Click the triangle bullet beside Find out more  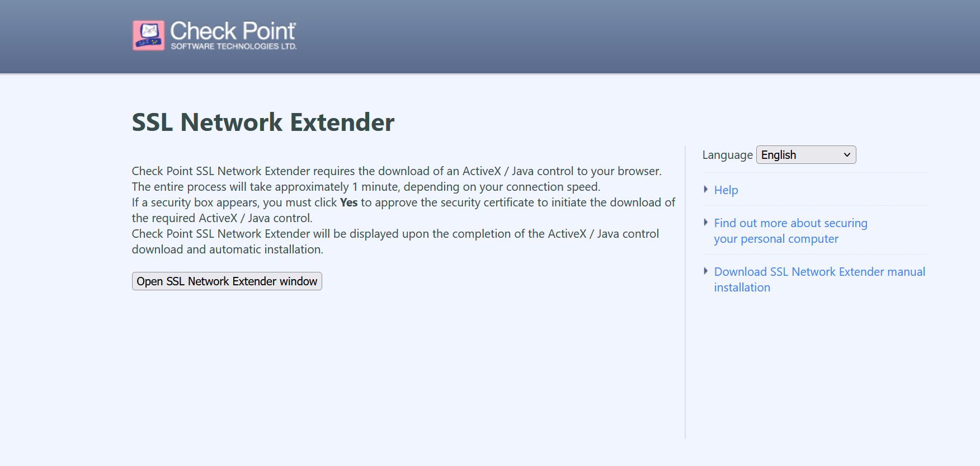pos(706,223)
